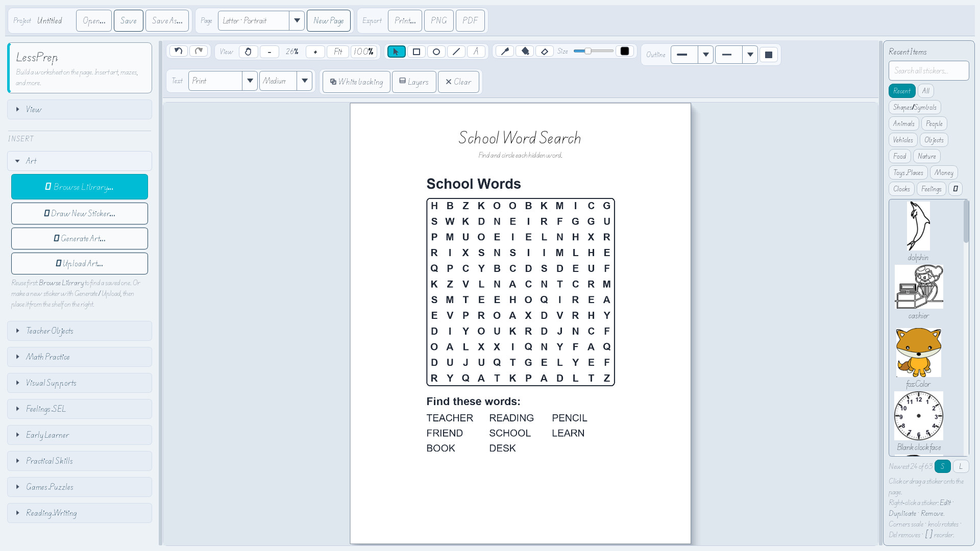Toggle White backing option

click(356, 82)
